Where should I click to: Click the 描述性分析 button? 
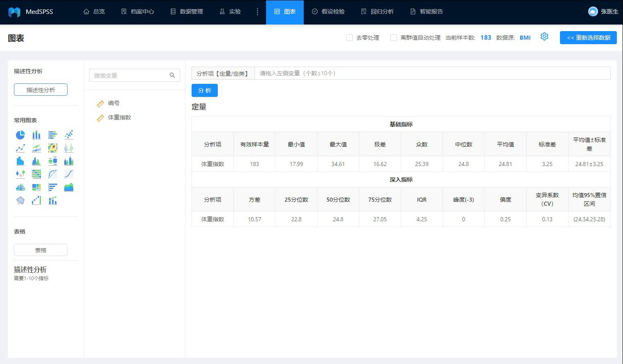[41, 90]
